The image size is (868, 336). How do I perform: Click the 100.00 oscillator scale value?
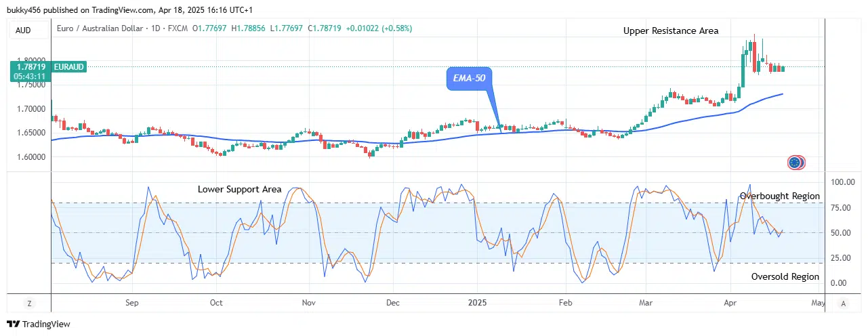(x=843, y=182)
